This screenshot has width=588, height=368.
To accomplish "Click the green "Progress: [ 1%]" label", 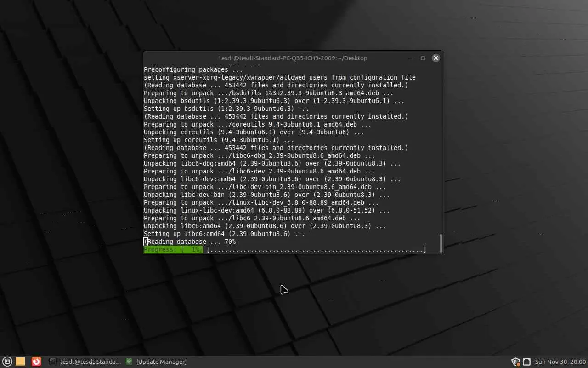I will 173,249.
